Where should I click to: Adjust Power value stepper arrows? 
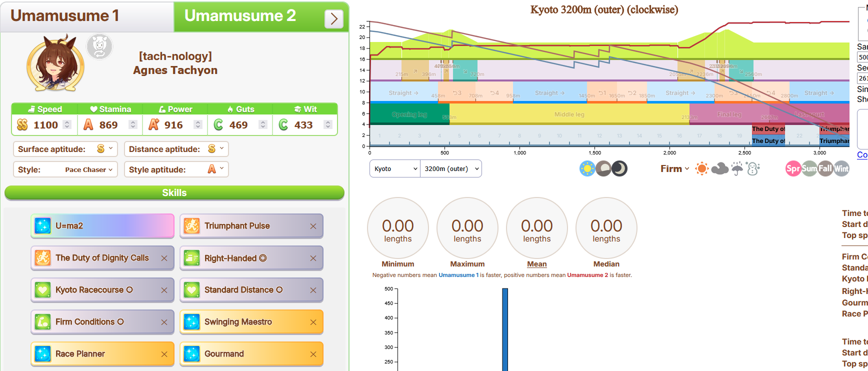pyautogui.click(x=198, y=124)
